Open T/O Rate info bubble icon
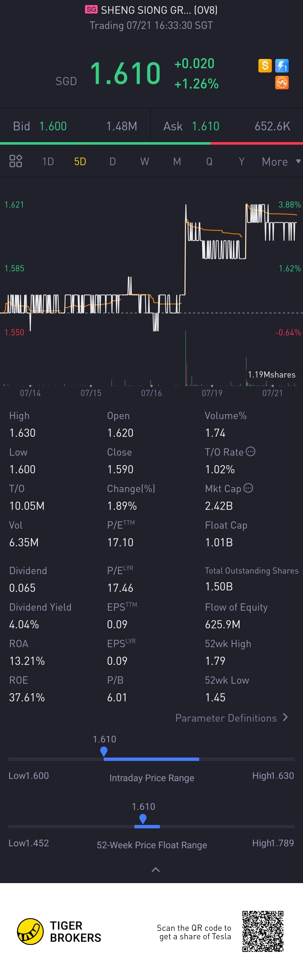The height and width of the screenshot is (980, 303). 251,451
